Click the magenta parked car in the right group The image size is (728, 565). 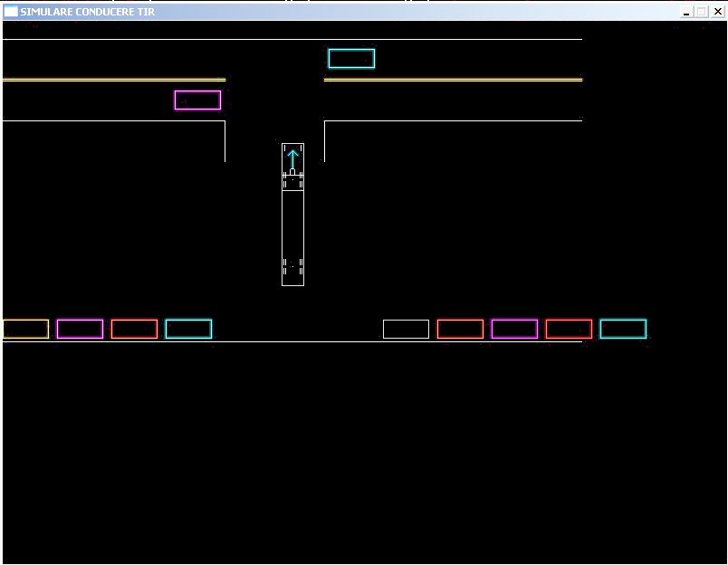click(x=514, y=330)
